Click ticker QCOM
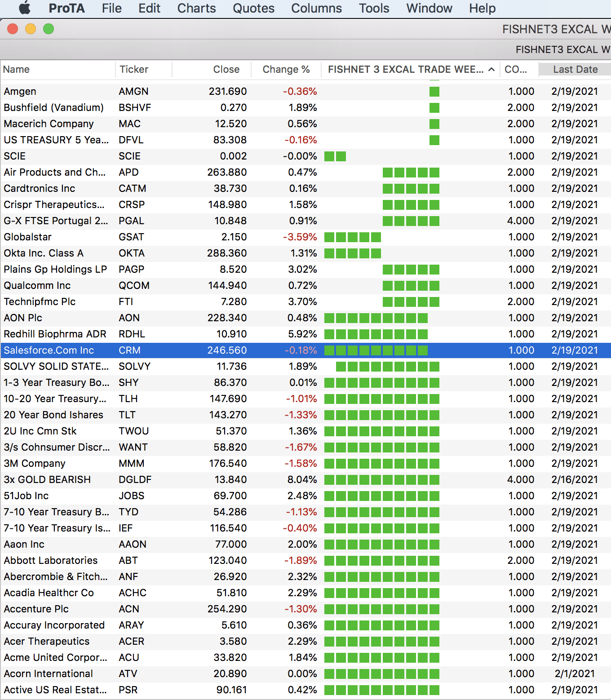The height and width of the screenshot is (700, 611). [x=134, y=286]
